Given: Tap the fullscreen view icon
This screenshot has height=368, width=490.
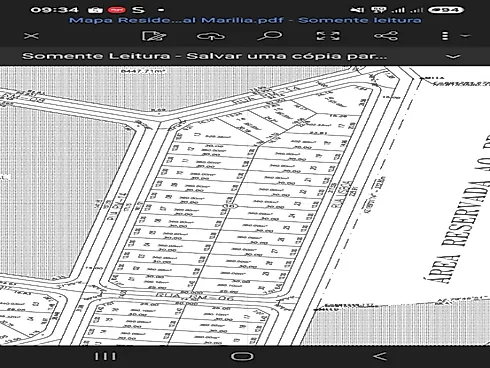Looking at the screenshot, I should click(328, 36).
